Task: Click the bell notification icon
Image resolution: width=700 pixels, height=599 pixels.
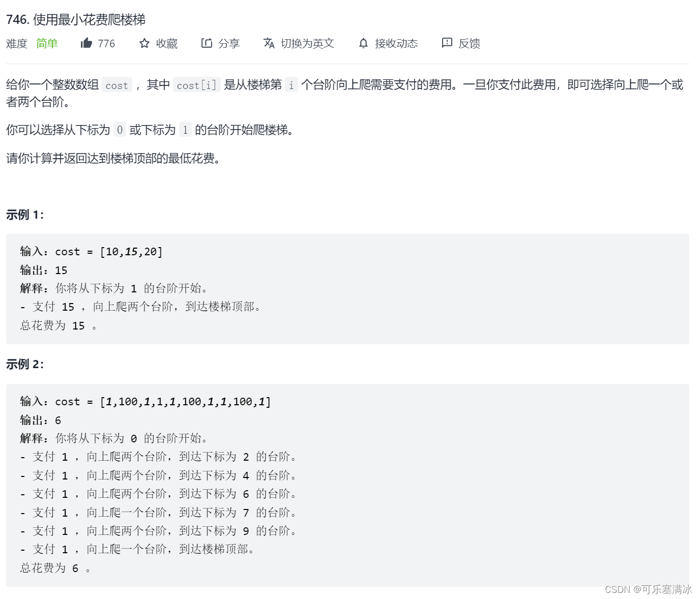Action: coord(363,43)
